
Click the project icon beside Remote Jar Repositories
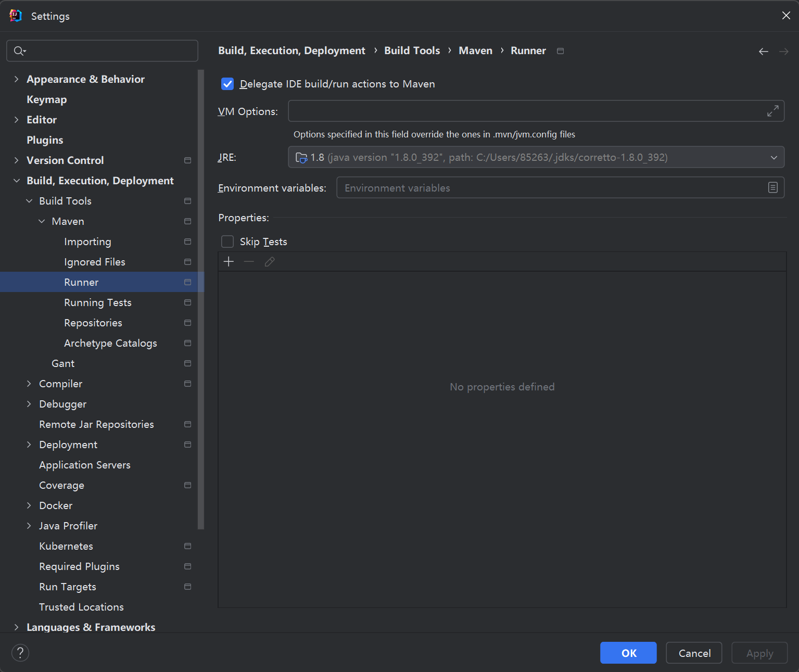click(x=187, y=424)
